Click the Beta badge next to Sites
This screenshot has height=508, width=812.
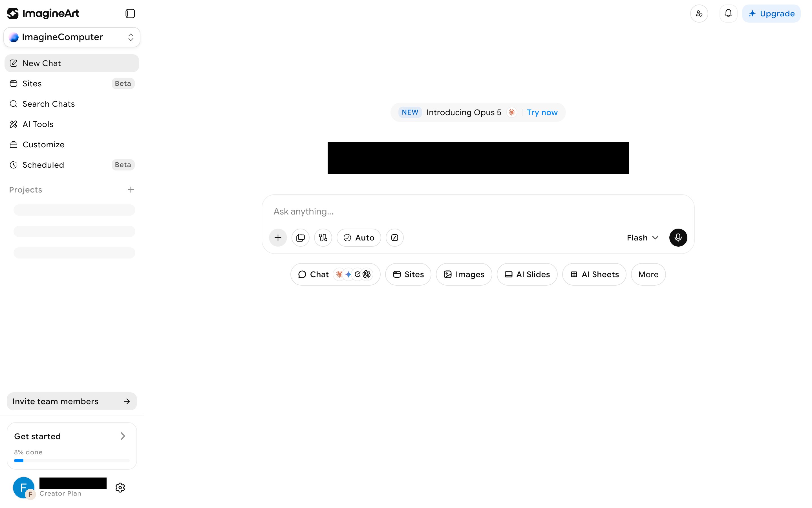pos(123,83)
